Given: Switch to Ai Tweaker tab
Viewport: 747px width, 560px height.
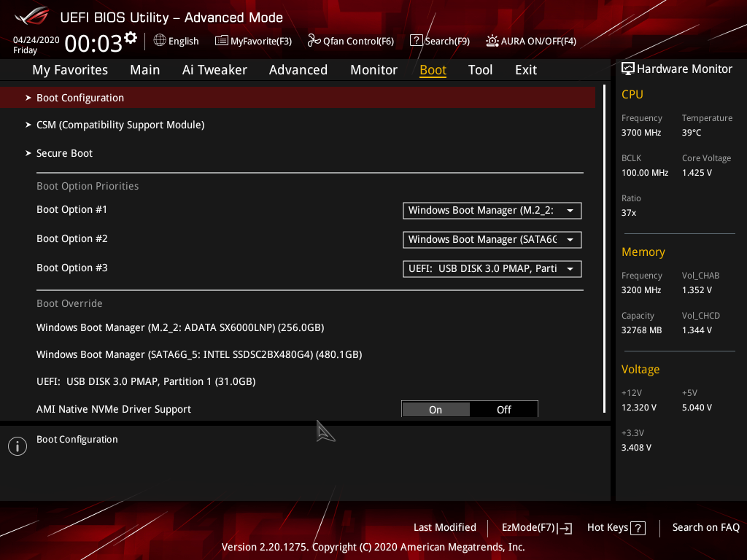Looking at the screenshot, I should coord(214,70).
